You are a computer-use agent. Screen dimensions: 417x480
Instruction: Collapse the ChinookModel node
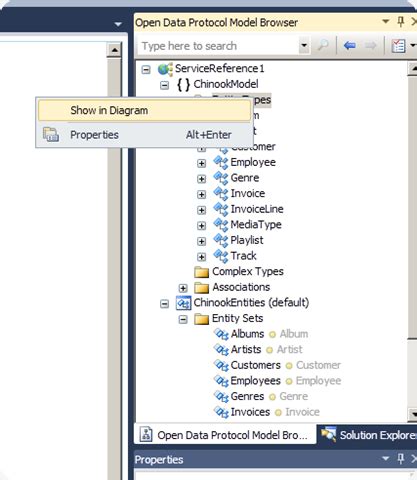click(164, 85)
